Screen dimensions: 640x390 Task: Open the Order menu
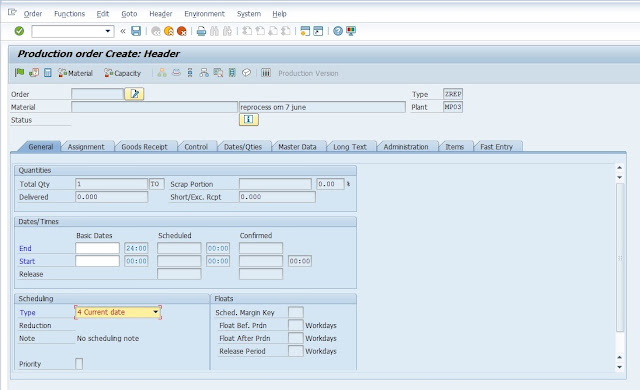33,14
